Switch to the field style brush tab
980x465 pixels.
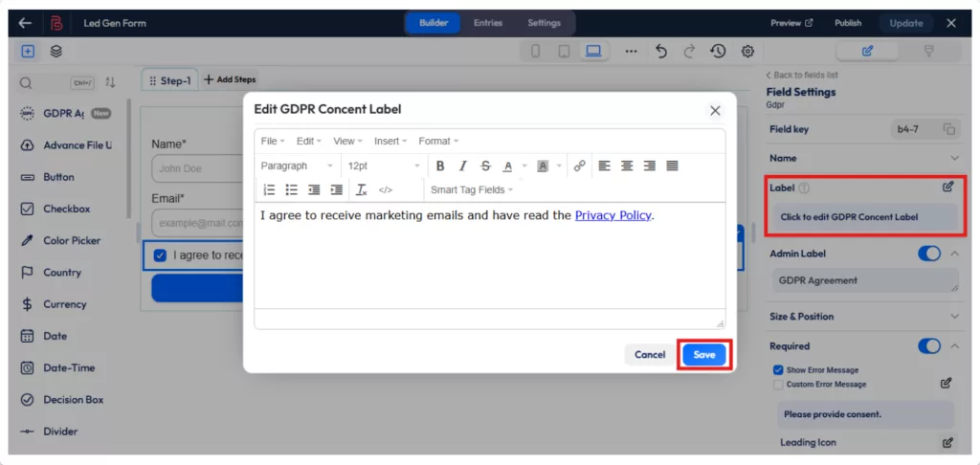928,52
